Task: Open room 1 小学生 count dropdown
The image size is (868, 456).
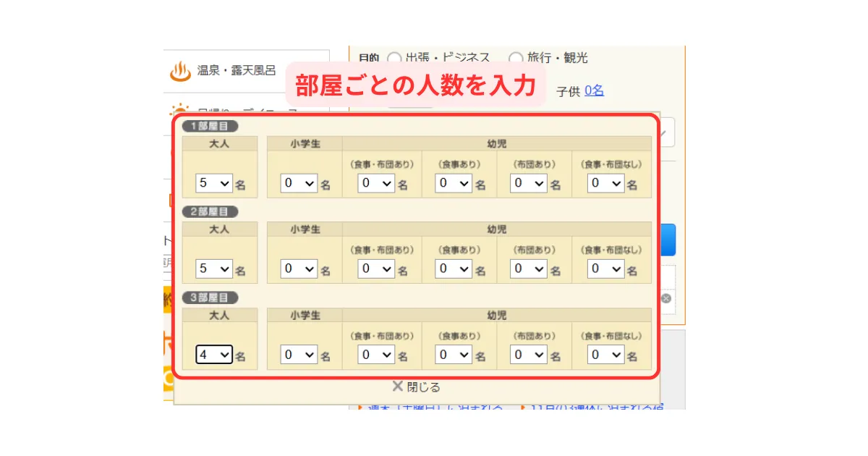Action: click(x=299, y=184)
